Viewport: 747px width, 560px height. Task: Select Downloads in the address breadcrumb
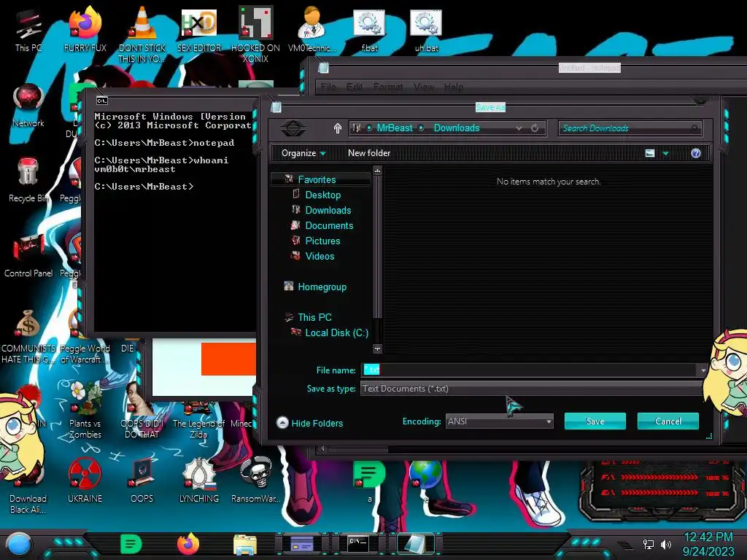pyautogui.click(x=457, y=128)
